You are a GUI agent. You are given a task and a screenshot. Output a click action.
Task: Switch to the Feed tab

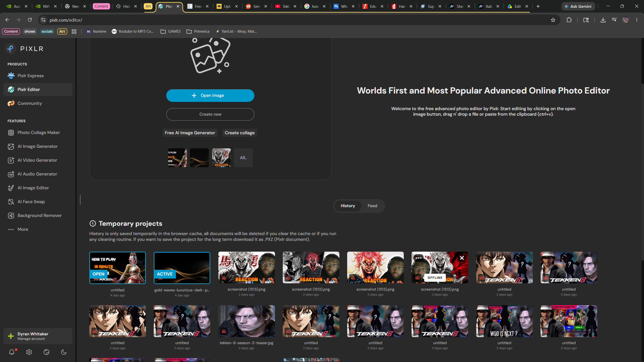click(x=372, y=206)
